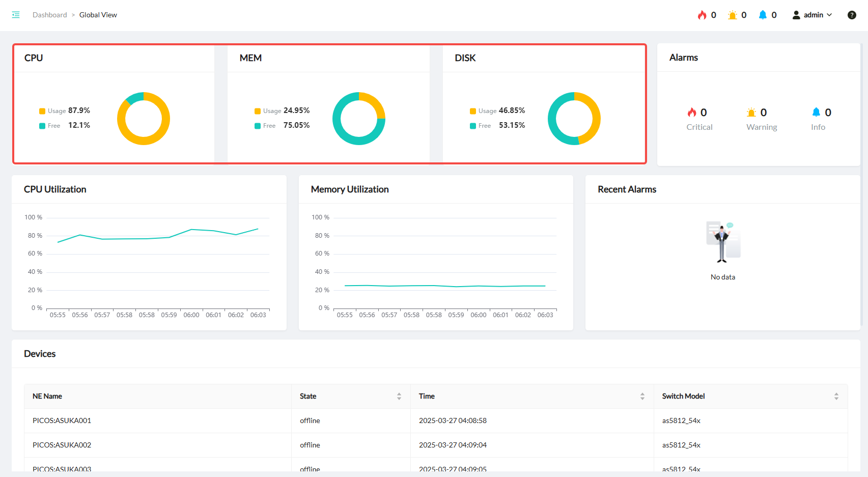Image resolution: width=868 pixels, height=477 pixels.
Task: Select the Info bell icon in Alarms panel
Action: tap(816, 113)
